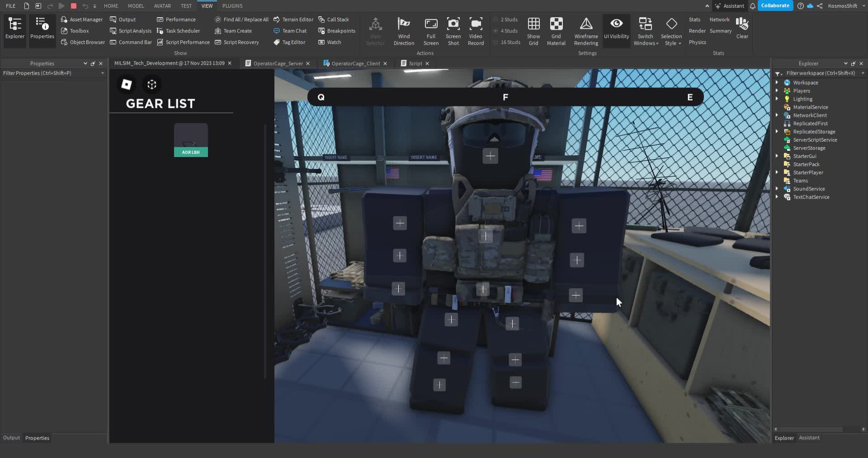The height and width of the screenshot is (458, 868).
Task: Expand Workspace in the Explorer
Action: 778,82
